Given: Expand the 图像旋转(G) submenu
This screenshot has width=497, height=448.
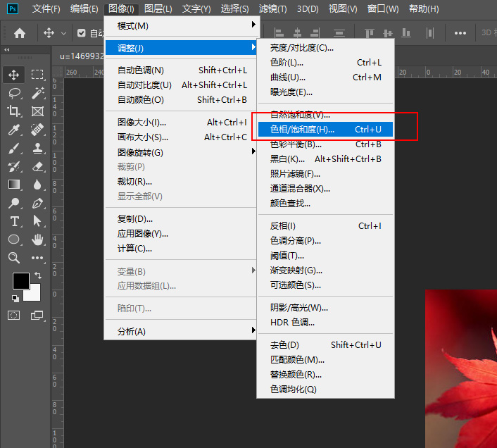Looking at the screenshot, I should (181, 153).
